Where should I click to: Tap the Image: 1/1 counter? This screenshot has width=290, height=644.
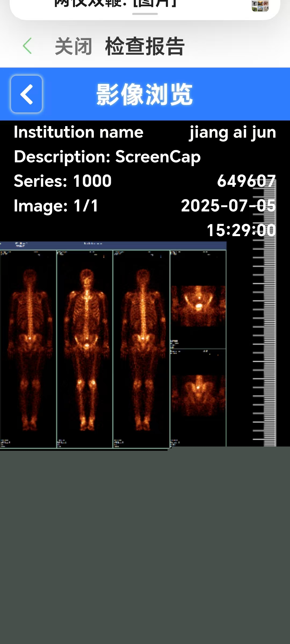click(56, 206)
